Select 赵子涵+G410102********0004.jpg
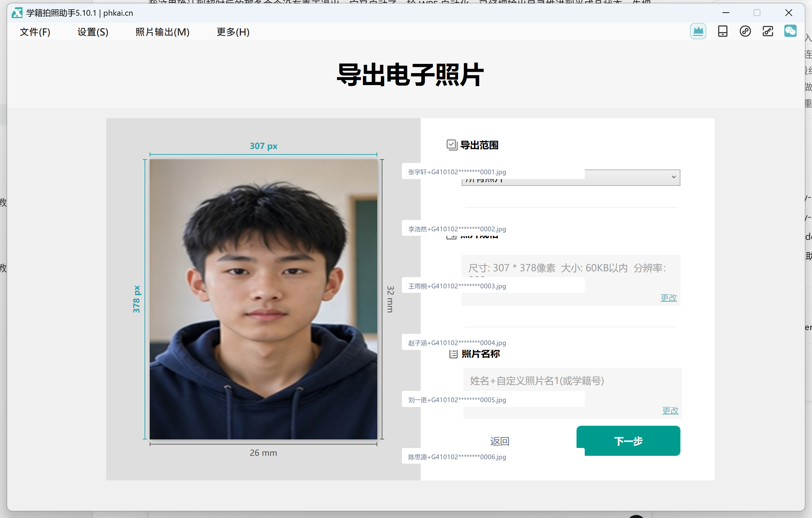Image resolution: width=812 pixels, height=518 pixels. click(x=493, y=343)
